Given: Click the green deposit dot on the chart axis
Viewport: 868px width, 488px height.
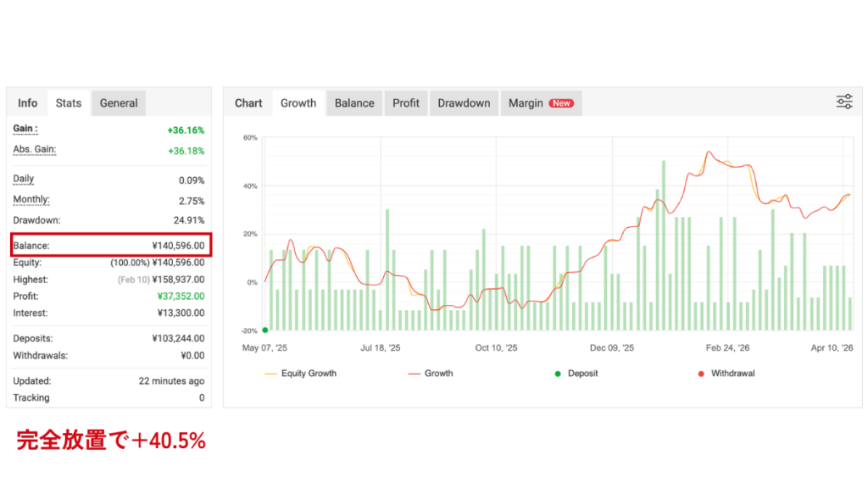Looking at the screenshot, I should 265,330.
